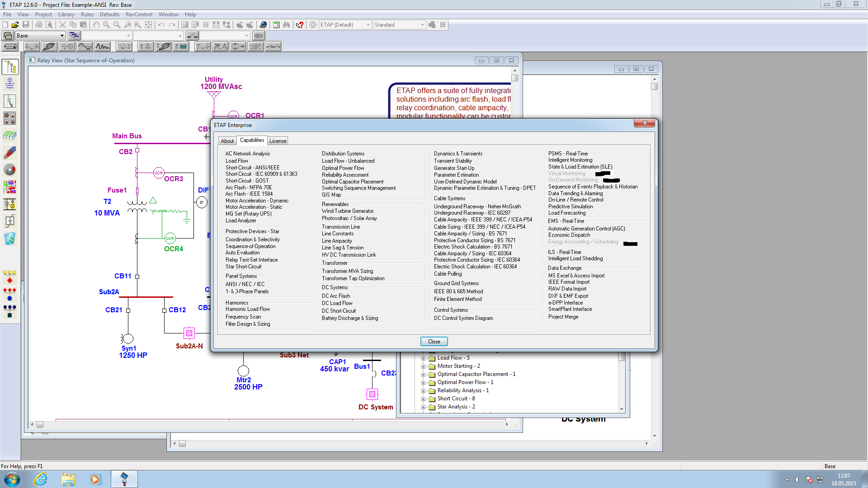Expand the Load Flow - 5 tree node
The height and width of the screenshot is (488, 868).
424,358
